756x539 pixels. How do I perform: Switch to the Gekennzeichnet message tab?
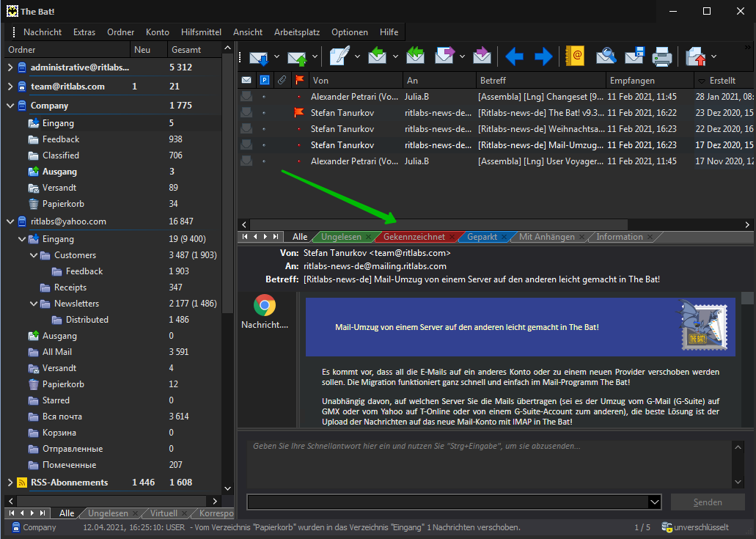click(x=414, y=237)
